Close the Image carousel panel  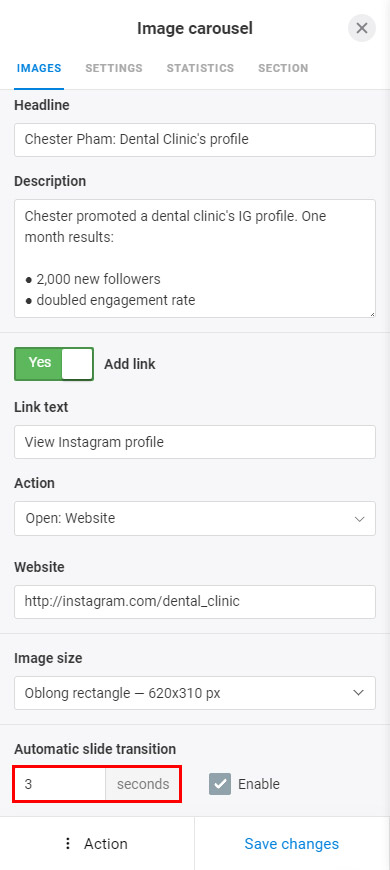click(x=362, y=28)
